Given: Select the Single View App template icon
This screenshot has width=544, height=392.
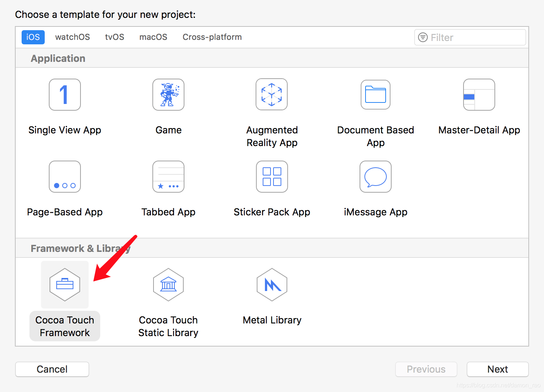Looking at the screenshot, I should [x=65, y=95].
